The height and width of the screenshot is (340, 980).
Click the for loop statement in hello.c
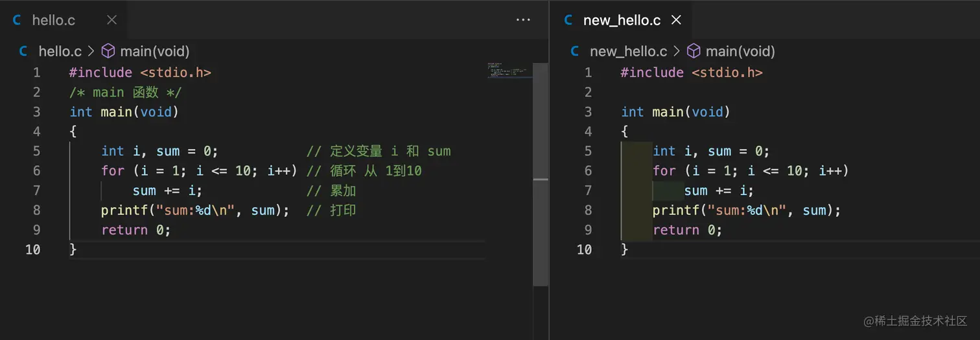pos(199,171)
